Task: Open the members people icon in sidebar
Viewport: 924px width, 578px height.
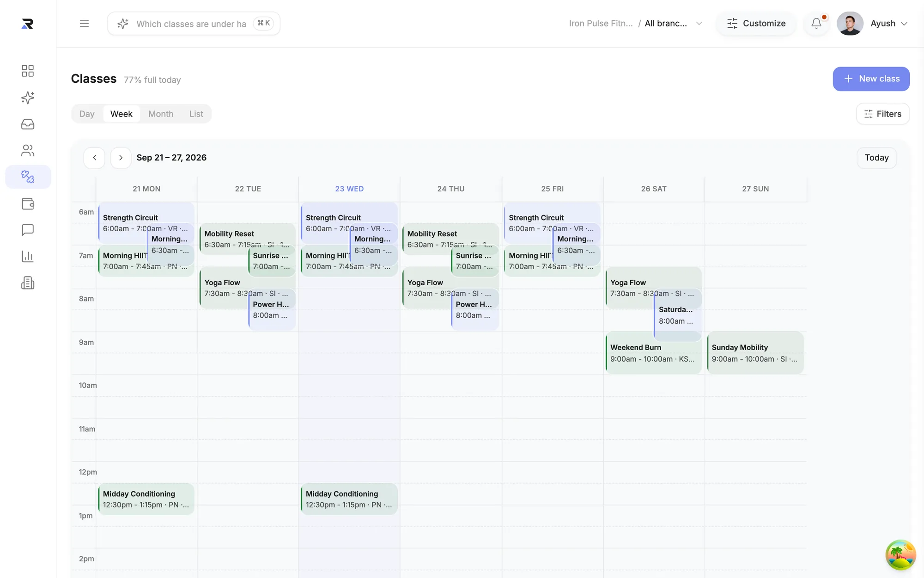Action: tap(28, 150)
